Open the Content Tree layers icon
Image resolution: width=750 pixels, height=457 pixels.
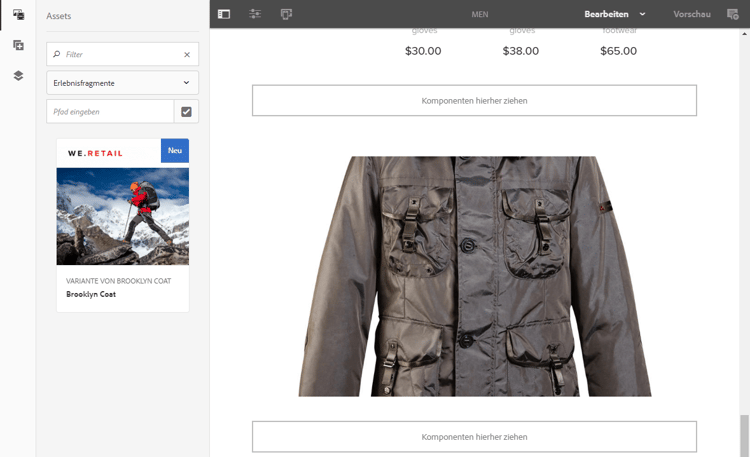coord(18,76)
